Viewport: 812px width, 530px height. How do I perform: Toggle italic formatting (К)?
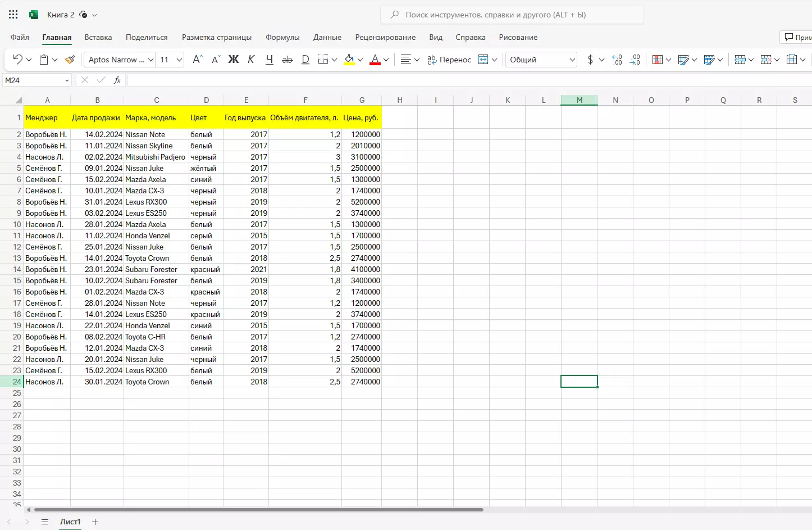(x=251, y=60)
